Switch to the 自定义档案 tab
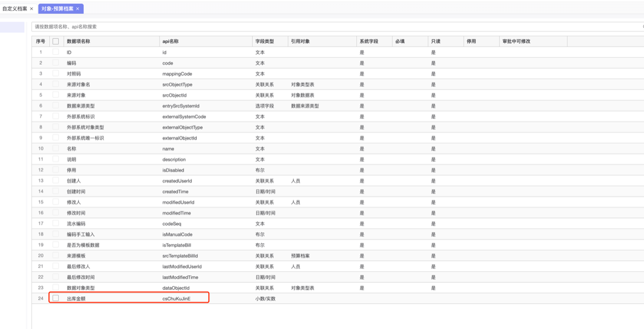The image size is (644, 329). click(14, 9)
